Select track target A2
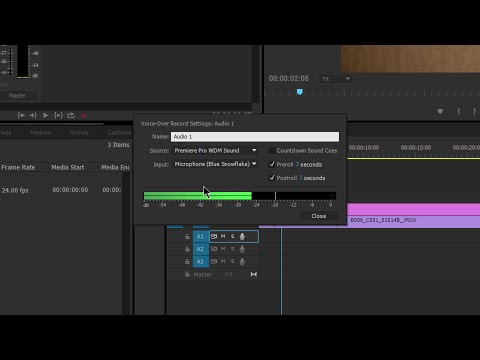Viewport: 480px width, 360px height. [201, 249]
